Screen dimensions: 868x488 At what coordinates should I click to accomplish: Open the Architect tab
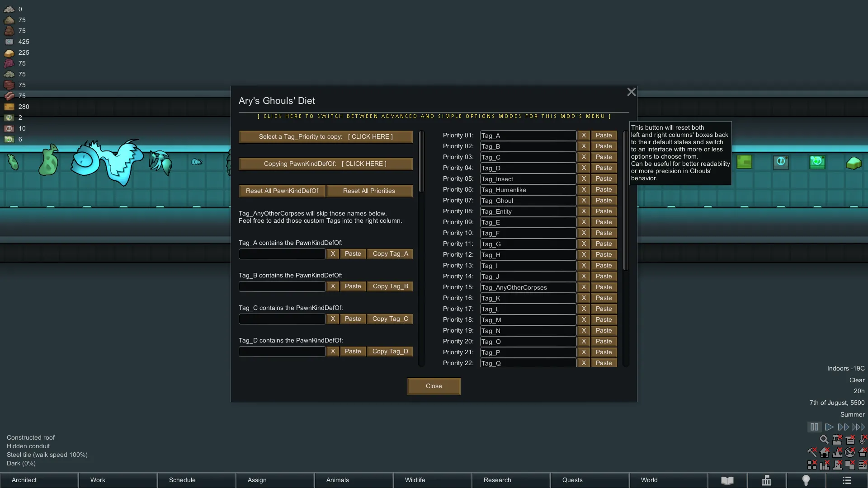point(39,480)
